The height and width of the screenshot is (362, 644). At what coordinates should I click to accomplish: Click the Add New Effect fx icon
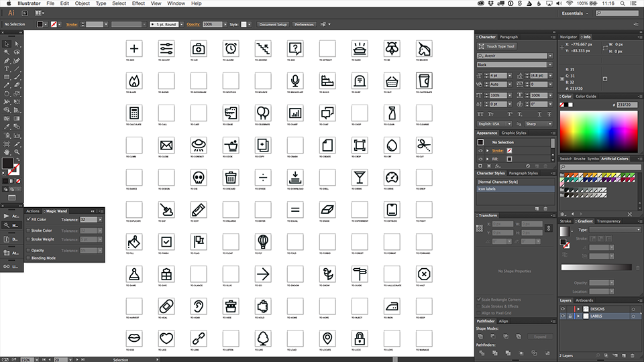point(497,166)
